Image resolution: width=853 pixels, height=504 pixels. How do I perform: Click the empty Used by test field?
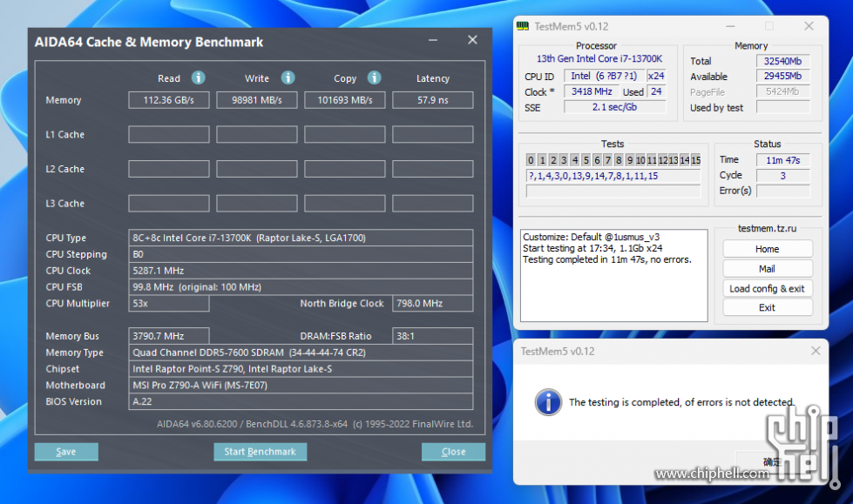pos(782,108)
